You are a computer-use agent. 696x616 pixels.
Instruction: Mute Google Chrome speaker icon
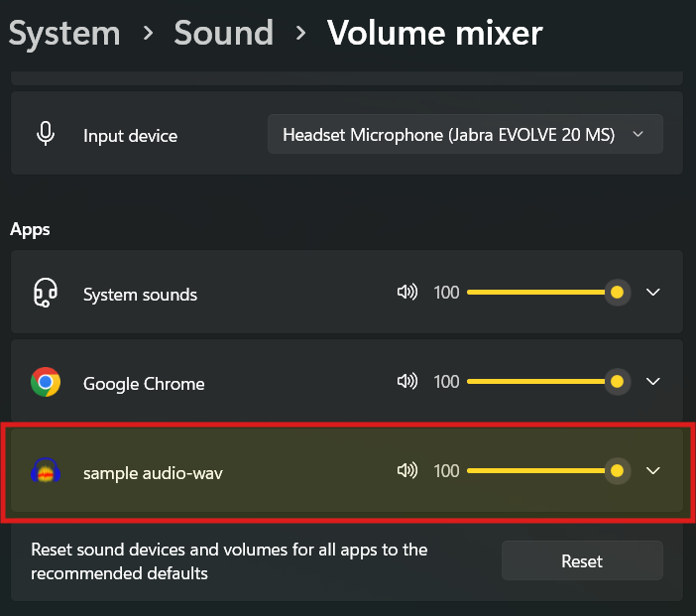(406, 382)
